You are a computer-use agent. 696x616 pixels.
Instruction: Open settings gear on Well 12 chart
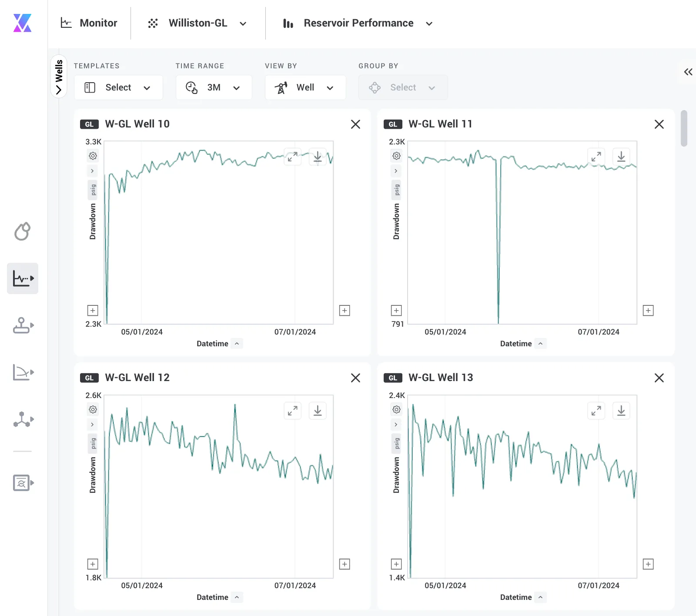tap(93, 409)
